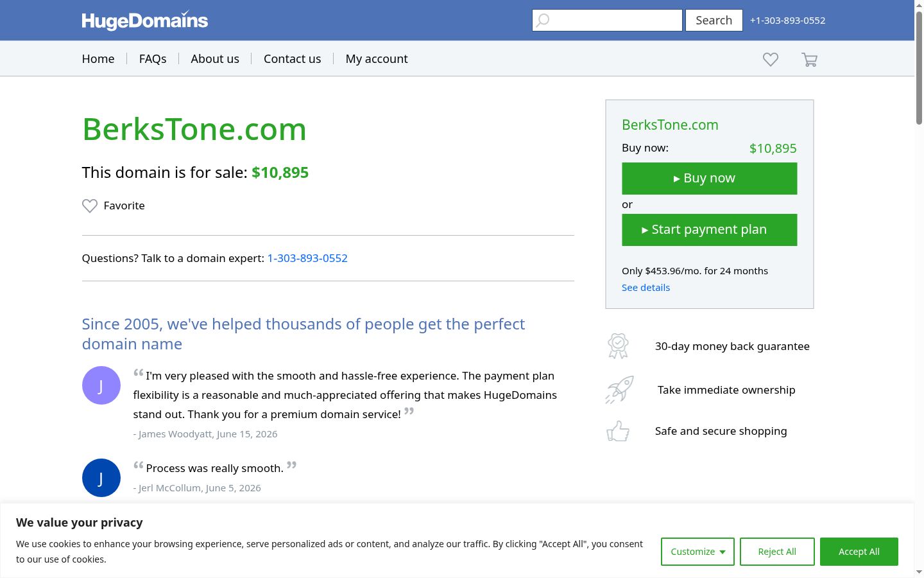Open the favorites heart icon in header

point(771,59)
